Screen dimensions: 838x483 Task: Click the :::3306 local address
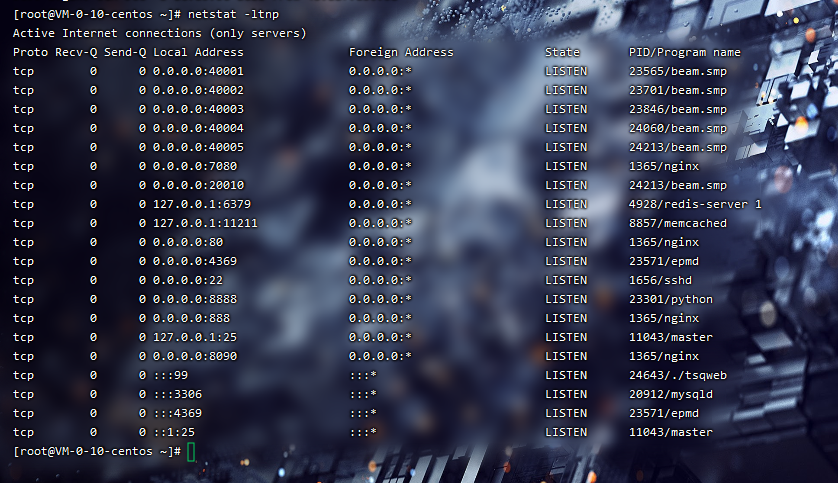(177, 394)
